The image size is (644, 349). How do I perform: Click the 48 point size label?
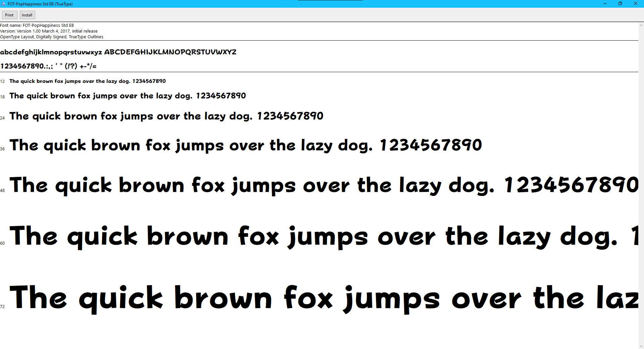click(2, 190)
